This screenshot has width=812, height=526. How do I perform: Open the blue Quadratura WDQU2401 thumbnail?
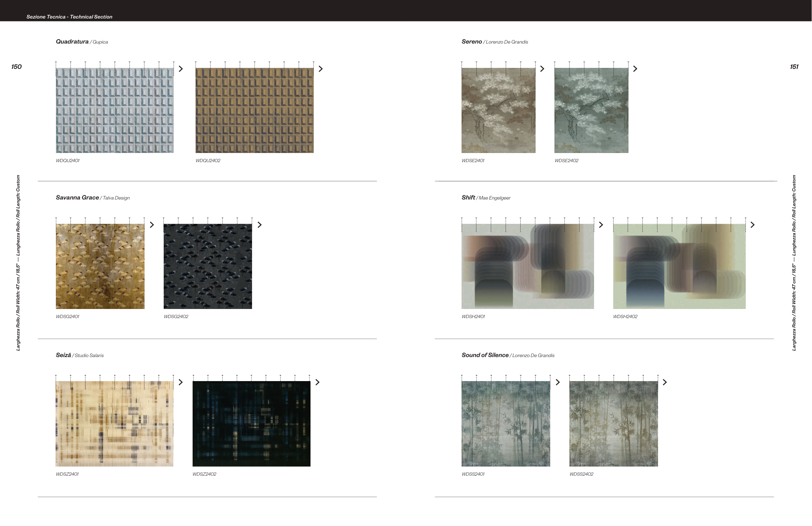tap(115, 110)
